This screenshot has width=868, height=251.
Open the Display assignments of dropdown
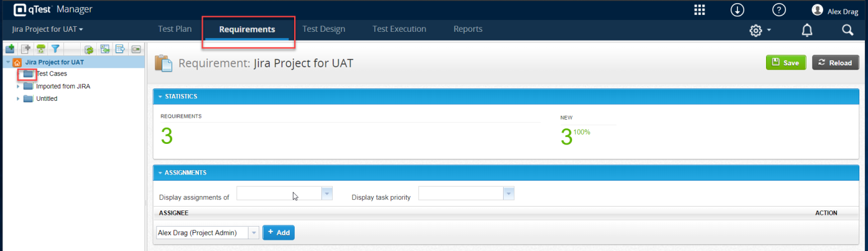pos(327,194)
